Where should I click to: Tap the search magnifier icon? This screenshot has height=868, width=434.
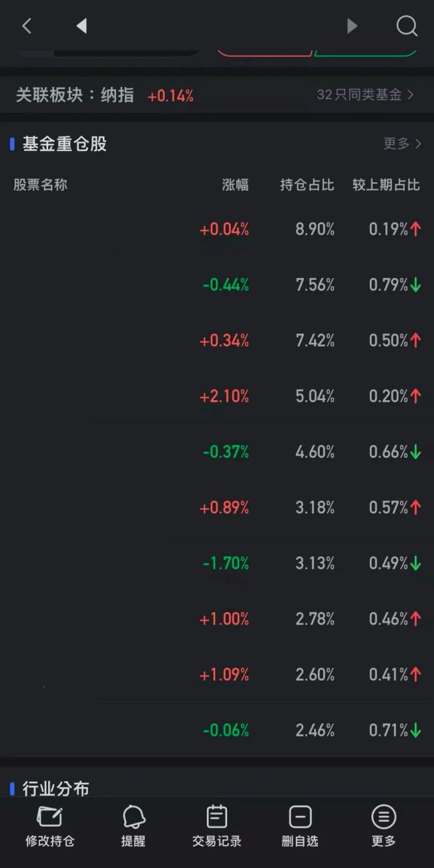[406, 26]
